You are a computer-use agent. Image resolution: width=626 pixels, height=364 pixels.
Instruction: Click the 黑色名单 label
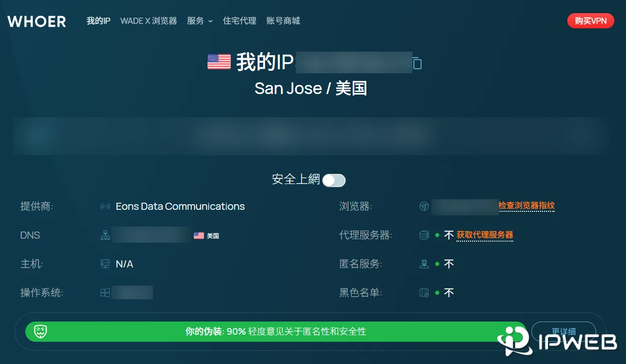(361, 293)
